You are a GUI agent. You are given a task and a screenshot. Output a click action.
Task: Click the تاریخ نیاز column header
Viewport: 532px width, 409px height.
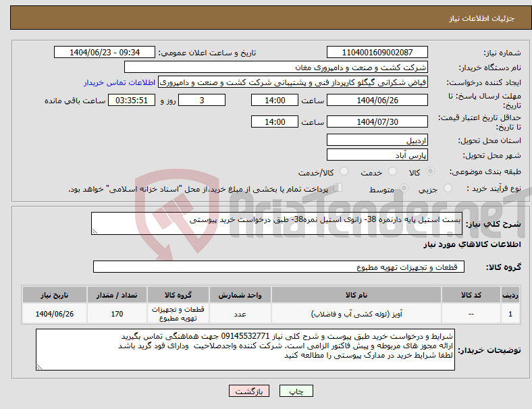[x=55, y=295]
